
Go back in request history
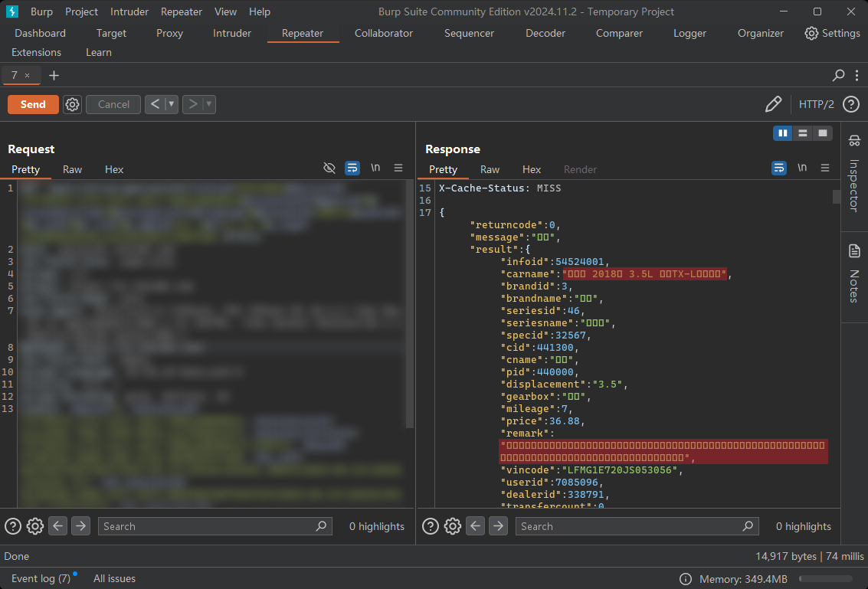click(155, 104)
